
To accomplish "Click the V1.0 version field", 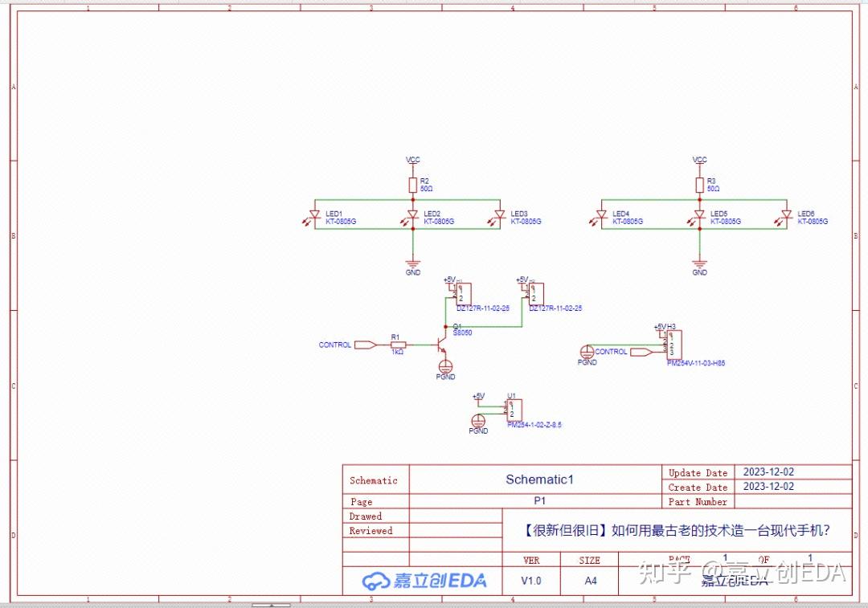I will tap(531, 581).
